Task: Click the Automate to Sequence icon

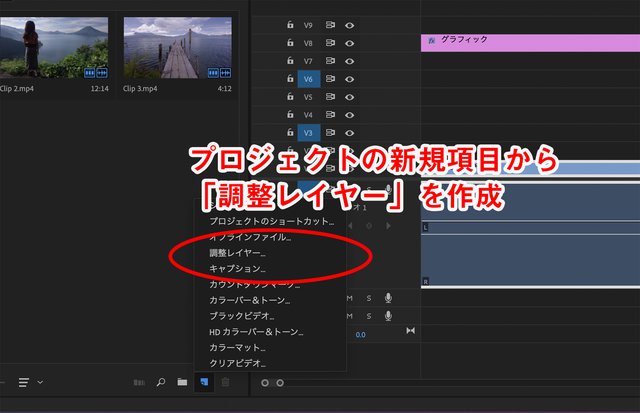Action: point(138,382)
